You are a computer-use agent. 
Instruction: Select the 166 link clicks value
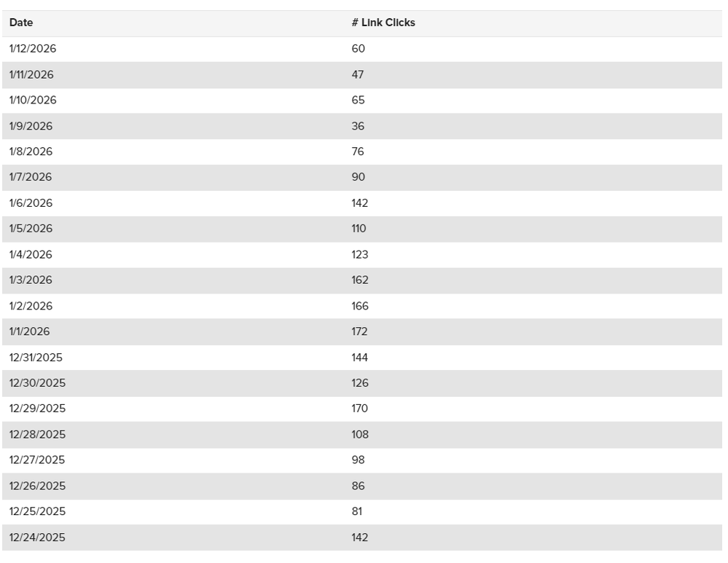(360, 306)
